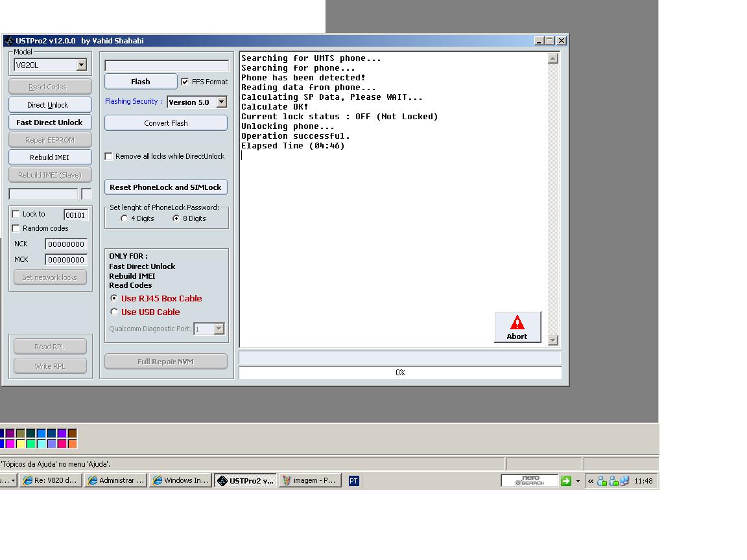The height and width of the screenshot is (560, 747).
Task: Click the Rebuild IMEI button
Action: [x=50, y=157]
